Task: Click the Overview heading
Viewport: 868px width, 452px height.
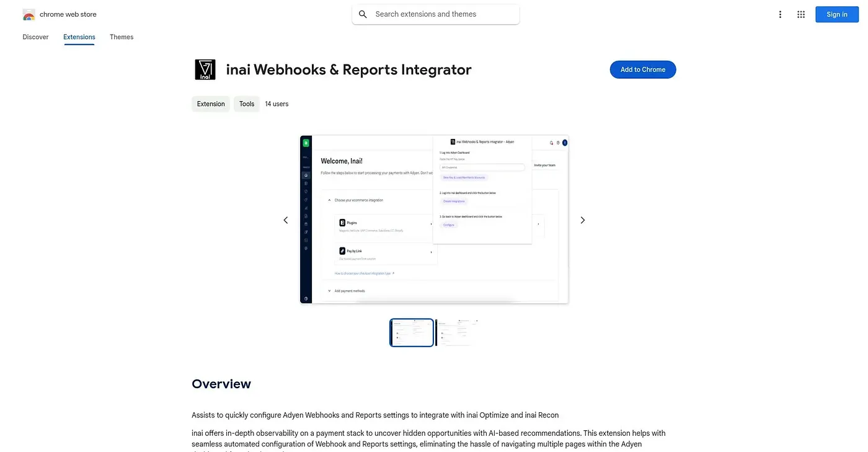Action: (x=221, y=384)
